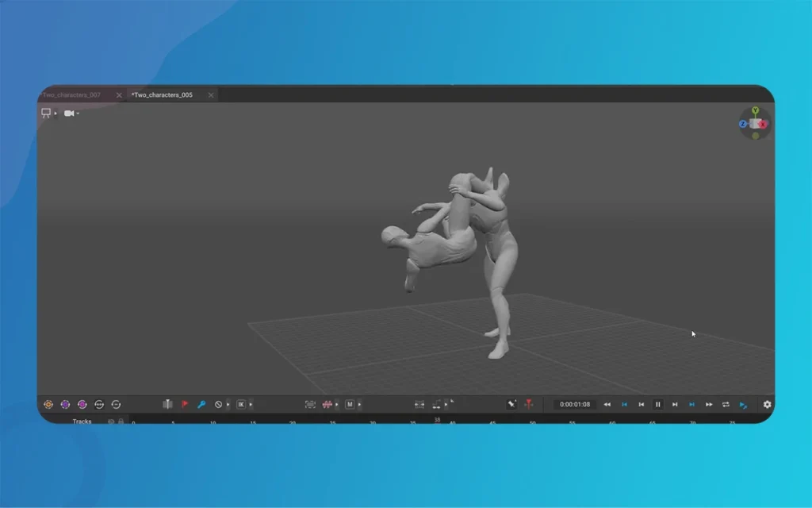
Task: Click the red interpolation flag icon
Action: 185,404
